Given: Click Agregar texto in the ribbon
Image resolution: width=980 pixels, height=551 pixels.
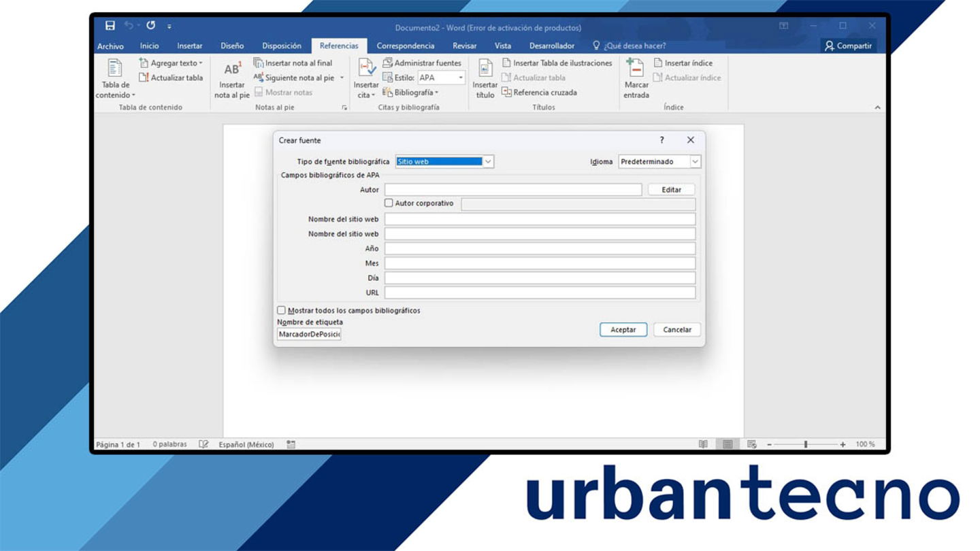Looking at the screenshot, I should coord(171,63).
